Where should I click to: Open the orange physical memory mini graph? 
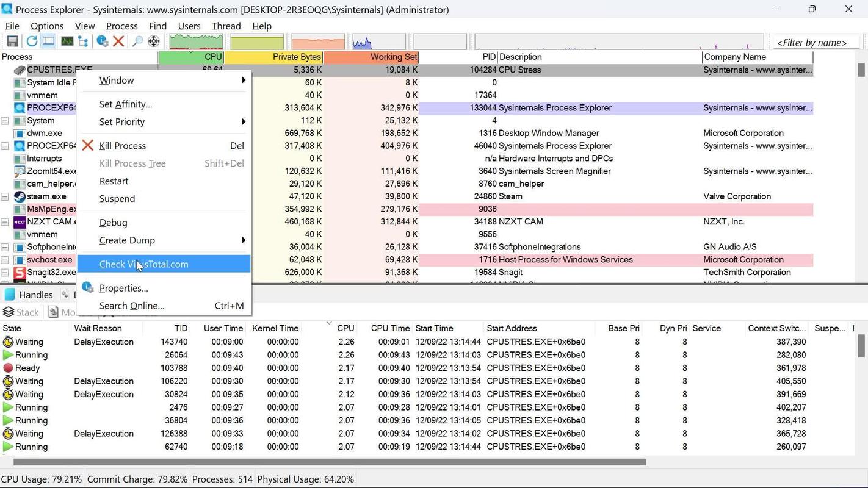318,41
